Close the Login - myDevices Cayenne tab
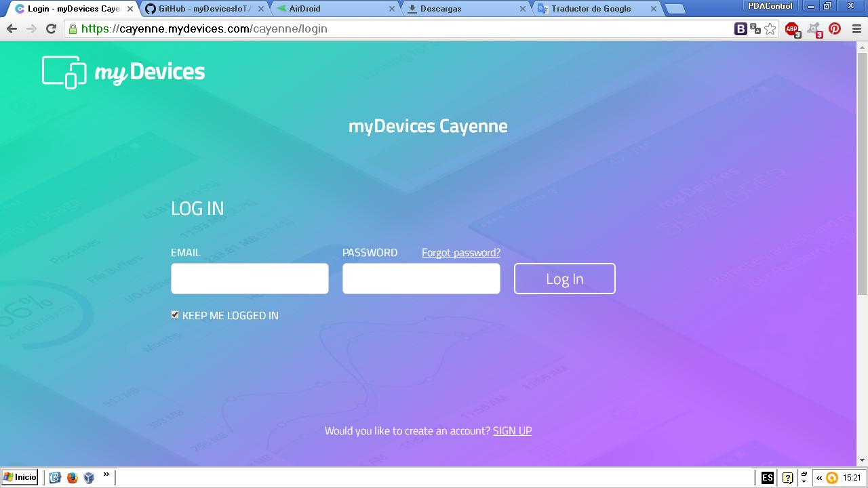Viewport: 868px width, 488px height. (130, 9)
